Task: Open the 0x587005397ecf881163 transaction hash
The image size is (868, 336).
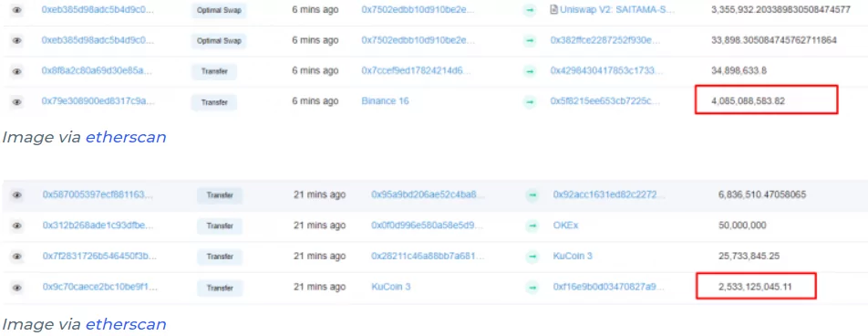Action: (98, 194)
